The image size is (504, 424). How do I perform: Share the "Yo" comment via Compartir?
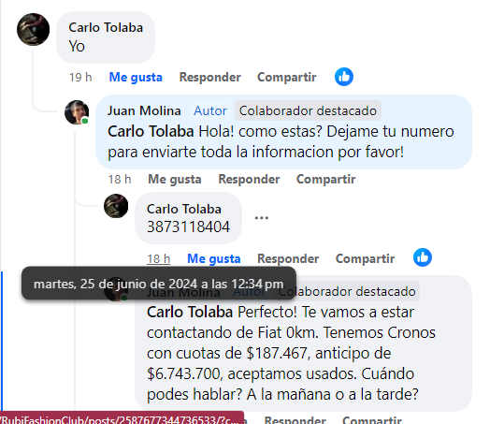pyautogui.click(x=287, y=77)
